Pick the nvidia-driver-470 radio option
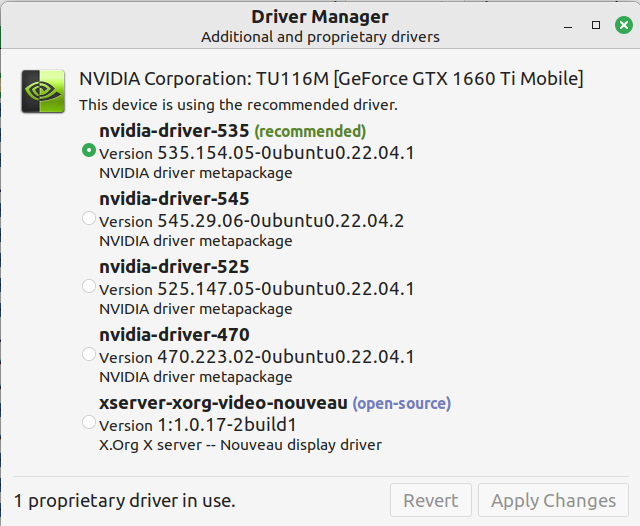Image resolution: width=640 pixels, height=526 pixels. coord(89,354)
